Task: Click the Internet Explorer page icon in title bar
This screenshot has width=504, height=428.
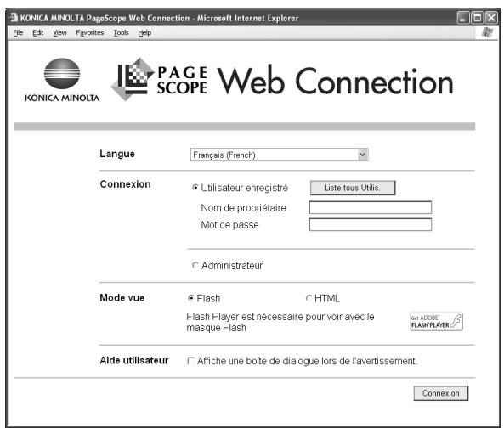Action: pyautogui.click(x=14, y=17)
